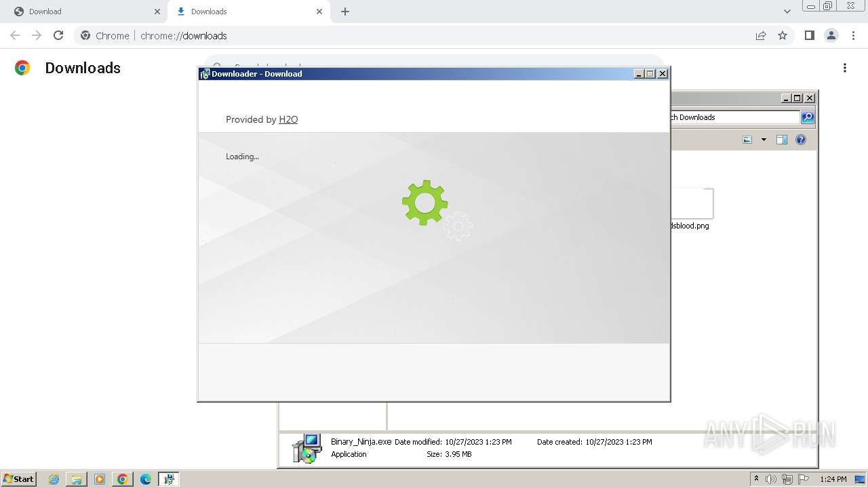Open a new Chrome tab

pyautogui.click(x=345, y=12)
